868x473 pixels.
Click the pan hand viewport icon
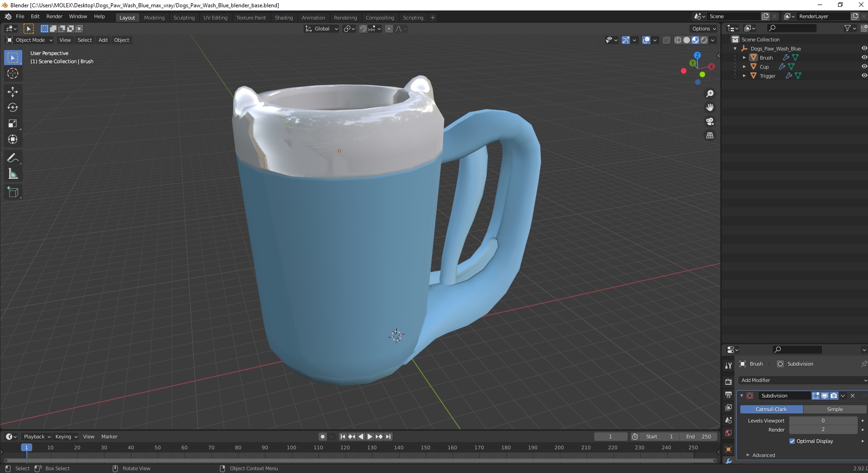tap(709, 107)
